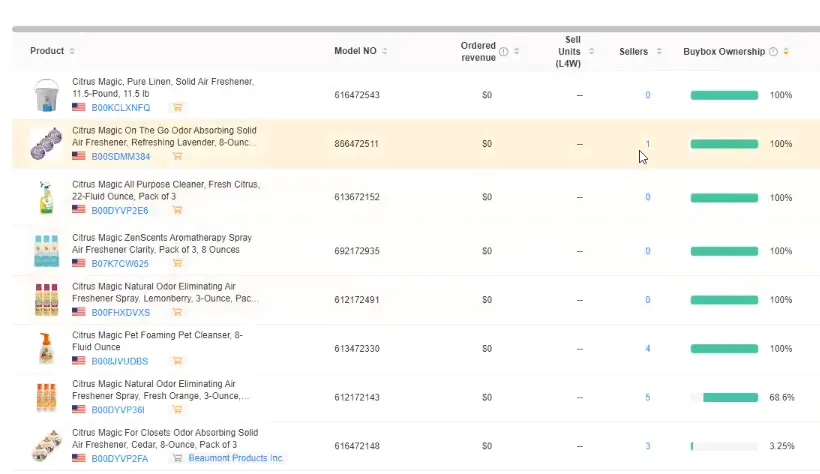820x474 pixels.
Task: Sort by Sellers column arrows
Action: click(x=659, y=52)
